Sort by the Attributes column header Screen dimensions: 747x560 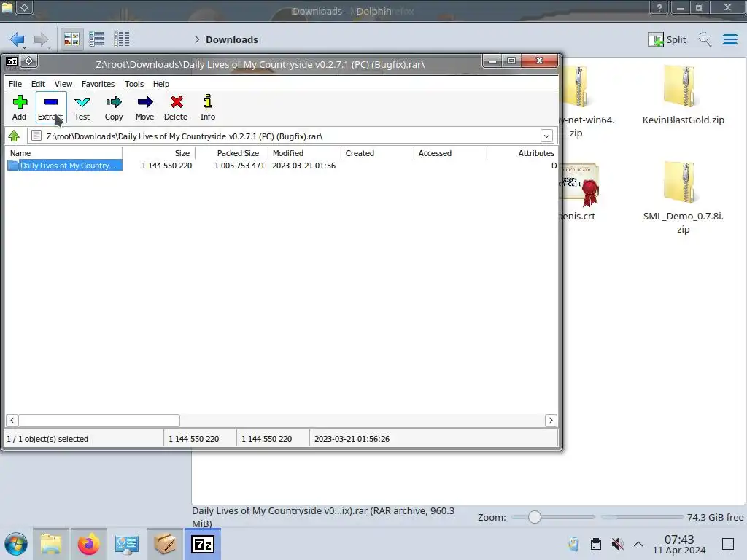[x=522, y=153]
